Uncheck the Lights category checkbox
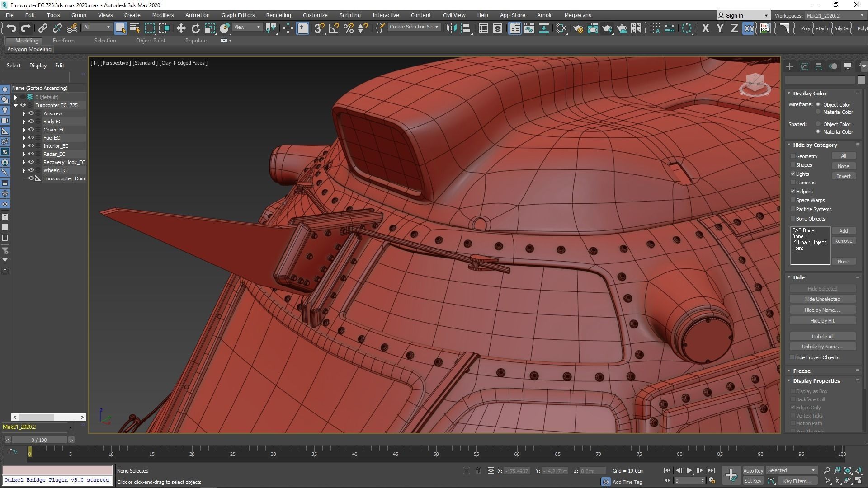 tap(793, 174)
